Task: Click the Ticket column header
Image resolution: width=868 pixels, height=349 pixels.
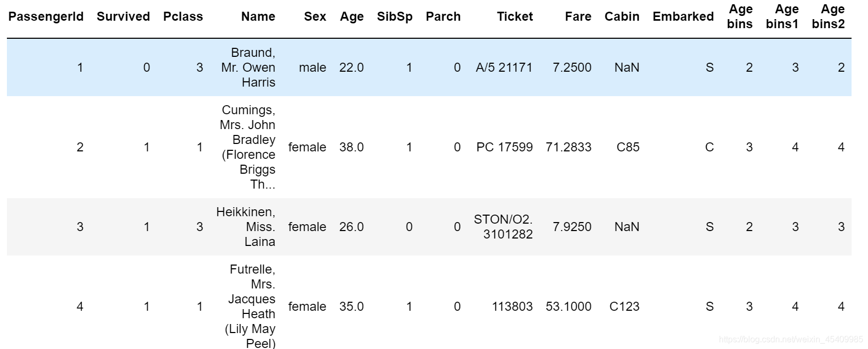Action: point(515,16)
